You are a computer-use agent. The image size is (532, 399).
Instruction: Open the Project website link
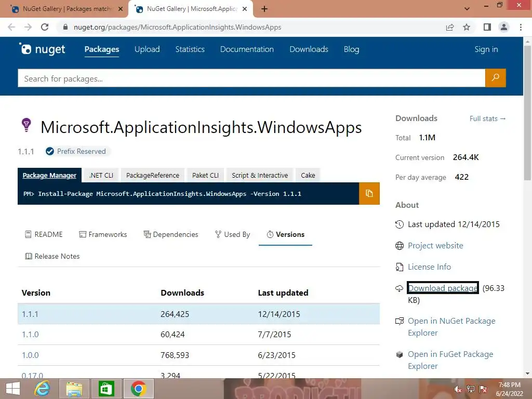(435, 245)
